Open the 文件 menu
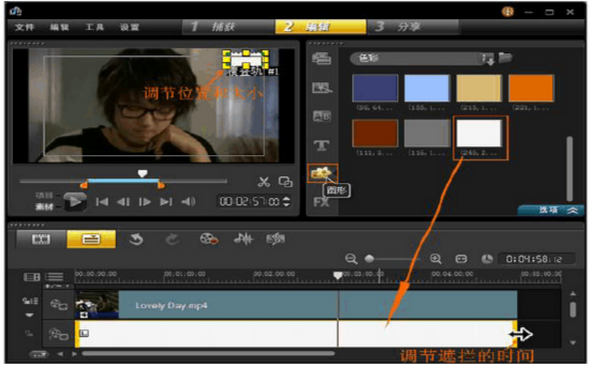This screenshot has width=591, height=370. (x=24, y=27)
